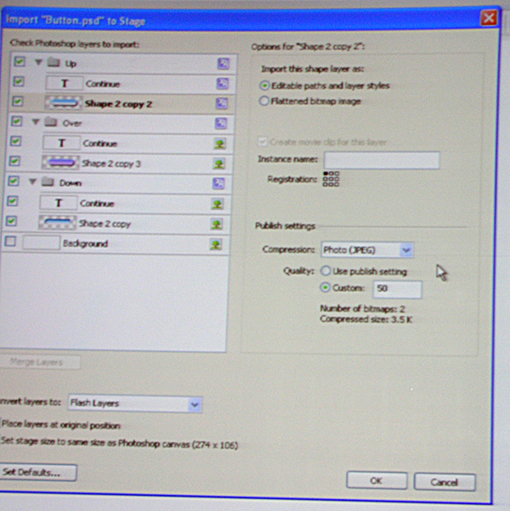Click the Custom quality value field
This screenshot has height=511, width=510.
click(397, 289)
